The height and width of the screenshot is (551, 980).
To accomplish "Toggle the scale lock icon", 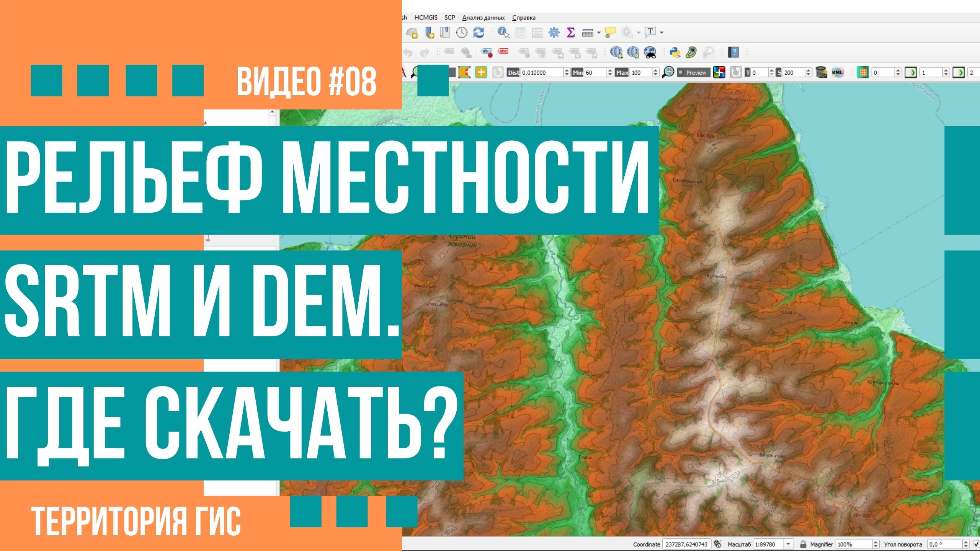I will (x=803, y=544).
